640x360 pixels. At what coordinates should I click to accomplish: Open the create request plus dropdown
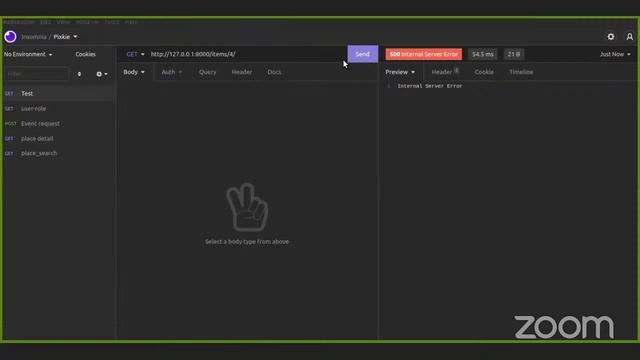(102, 74)
